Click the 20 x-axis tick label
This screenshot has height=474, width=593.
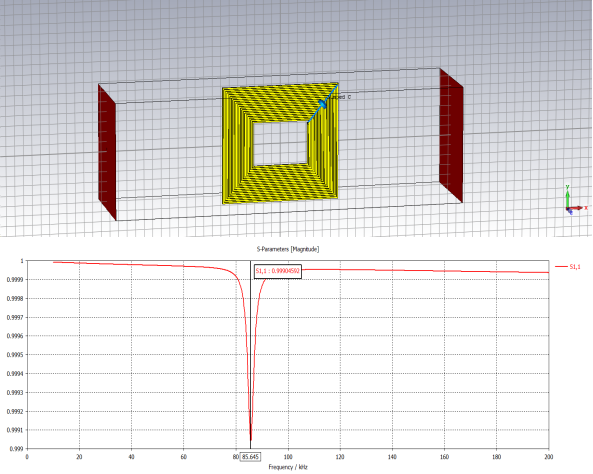(79, 457)
